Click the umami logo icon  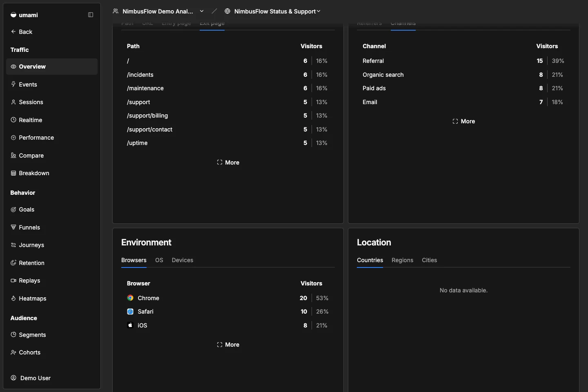13,15
